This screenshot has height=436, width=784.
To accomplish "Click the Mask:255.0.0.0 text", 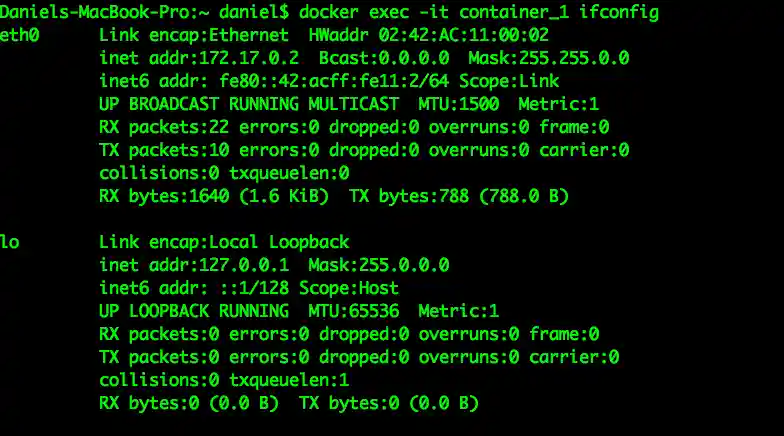I will pos(379,265).
